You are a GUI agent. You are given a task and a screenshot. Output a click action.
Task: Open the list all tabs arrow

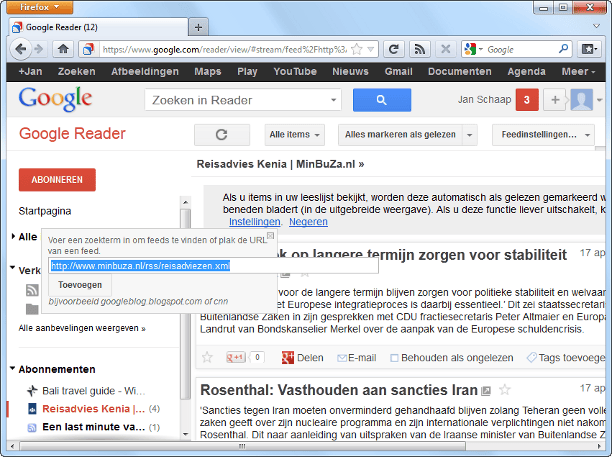point(596,26)
